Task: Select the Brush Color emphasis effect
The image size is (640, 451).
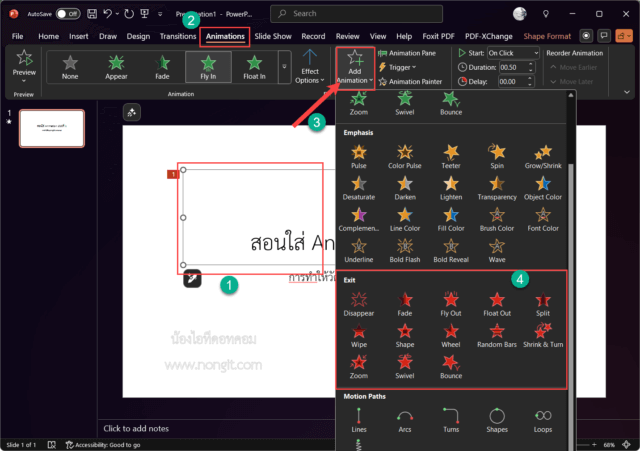Action: point(497,220)
